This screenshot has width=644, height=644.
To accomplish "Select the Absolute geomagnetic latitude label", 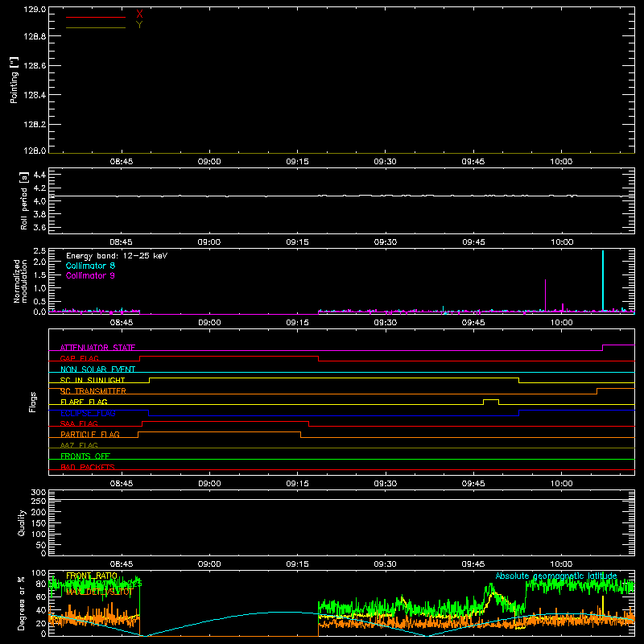I will [x=556, y=576].
